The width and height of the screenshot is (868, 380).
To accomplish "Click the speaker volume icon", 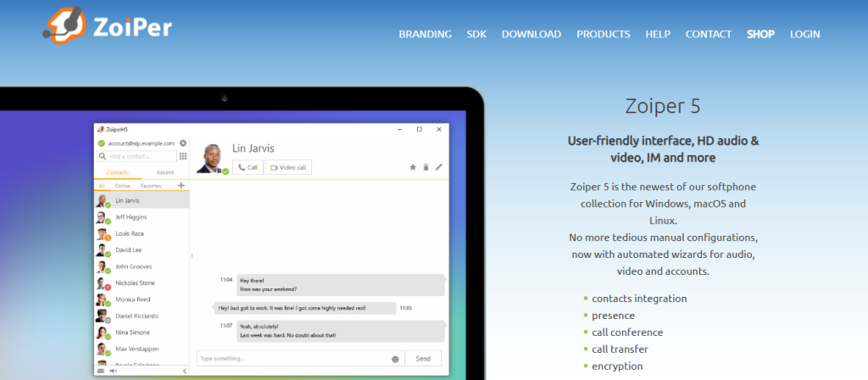I will coord(114,371).
